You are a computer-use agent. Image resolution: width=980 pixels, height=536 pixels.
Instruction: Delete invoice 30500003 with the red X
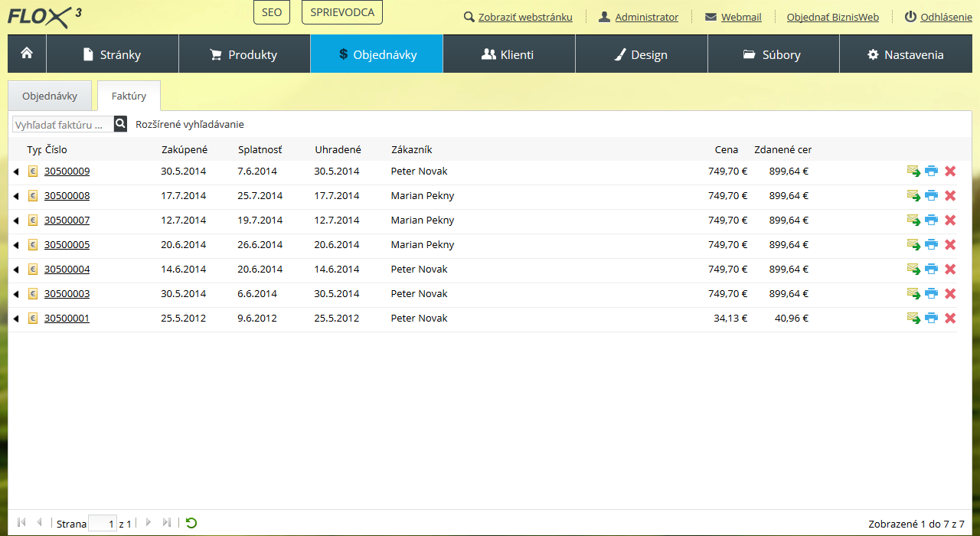(x=950, y=294)
